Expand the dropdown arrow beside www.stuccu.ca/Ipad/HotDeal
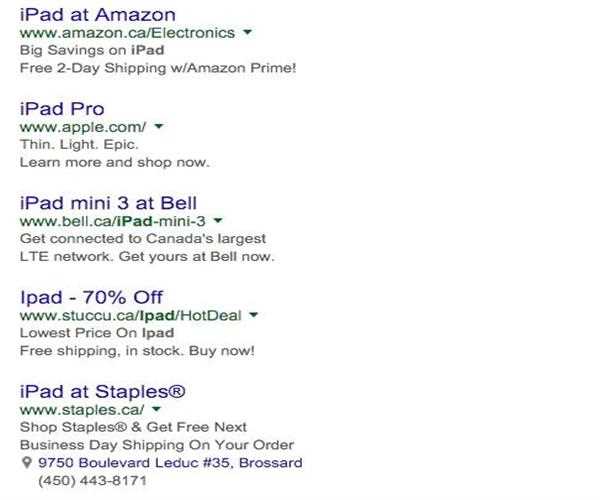 coord(254,315)
